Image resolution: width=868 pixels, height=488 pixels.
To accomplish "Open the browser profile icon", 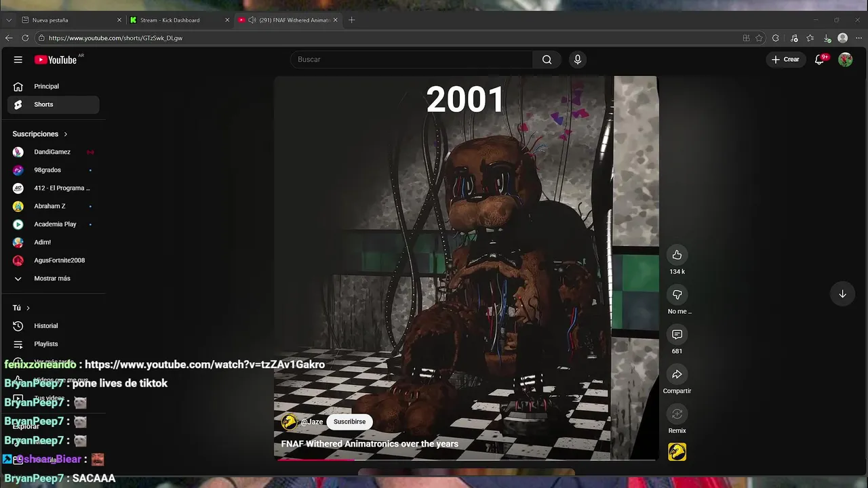I will coord(843,38).
